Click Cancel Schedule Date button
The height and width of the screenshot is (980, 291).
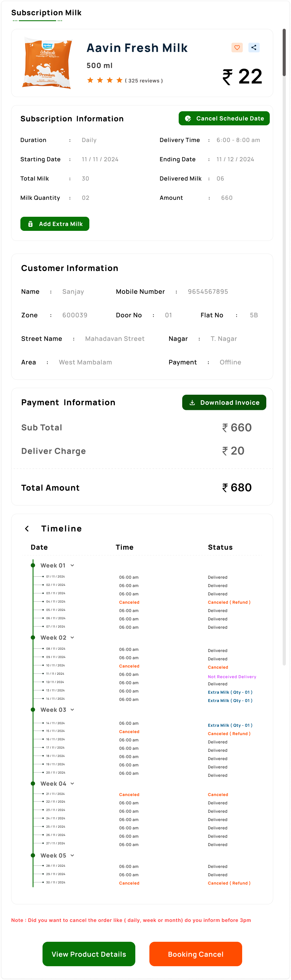[224, 118]
